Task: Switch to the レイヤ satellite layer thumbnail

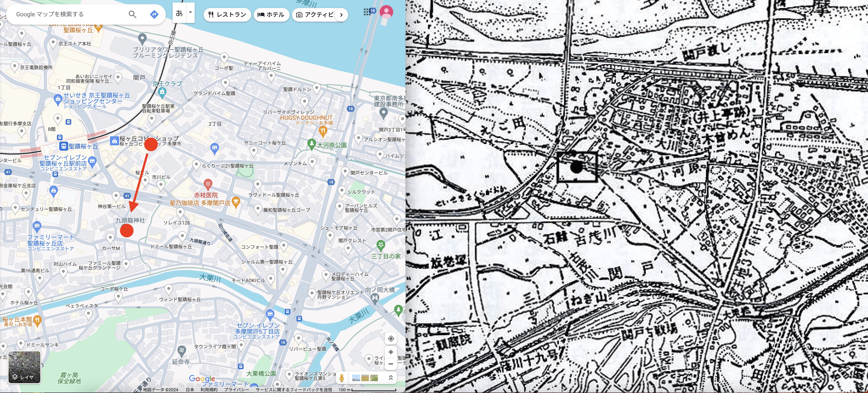Action: coord(24,367)
